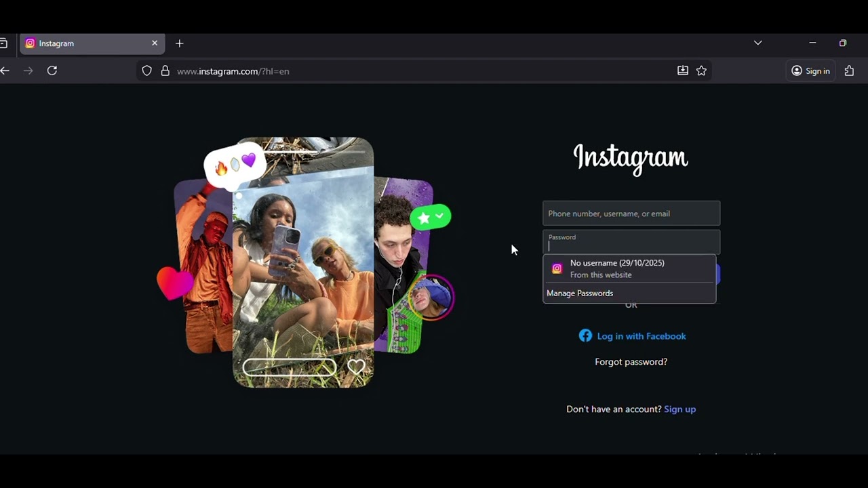Click the Password input field

coord(631,242)
